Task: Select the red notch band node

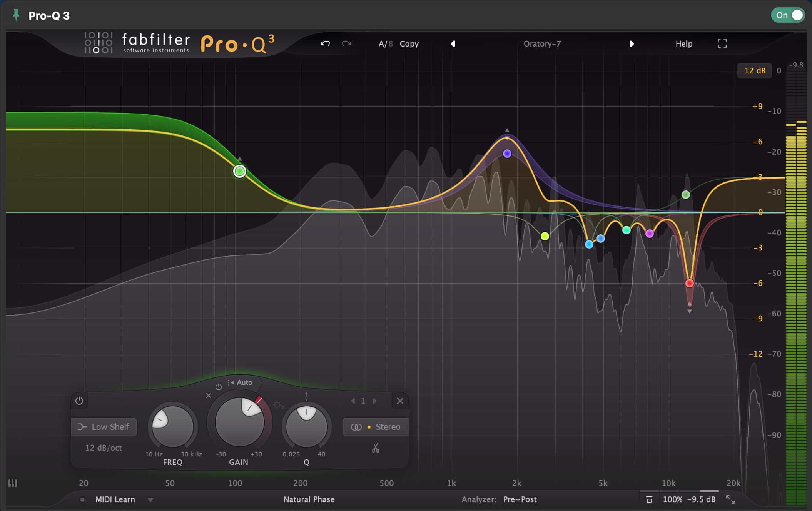Action: tap(690, 283)
